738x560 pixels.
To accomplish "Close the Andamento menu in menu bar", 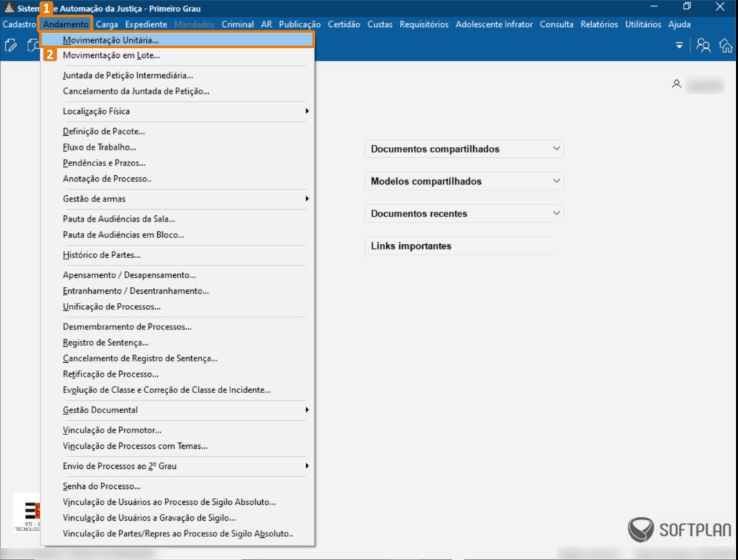I will point(66,24).
